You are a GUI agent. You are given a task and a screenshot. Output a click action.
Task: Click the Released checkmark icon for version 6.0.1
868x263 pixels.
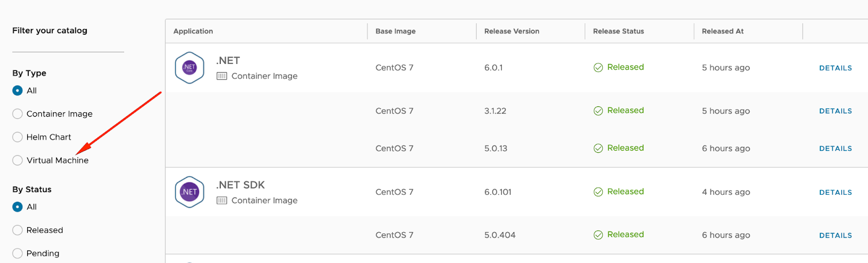pyautogui.click(x=598, y=68)
